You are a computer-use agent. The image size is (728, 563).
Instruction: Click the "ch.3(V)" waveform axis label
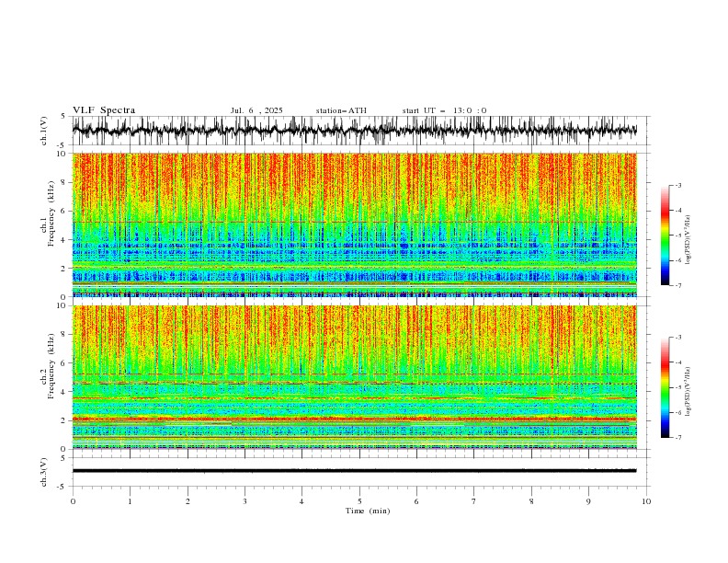click(x=44, y=472)
